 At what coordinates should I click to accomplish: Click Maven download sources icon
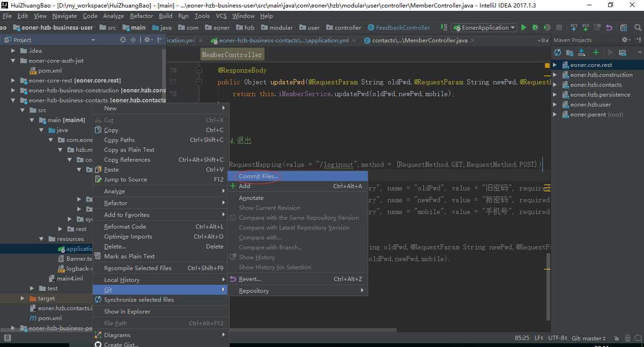581,52
